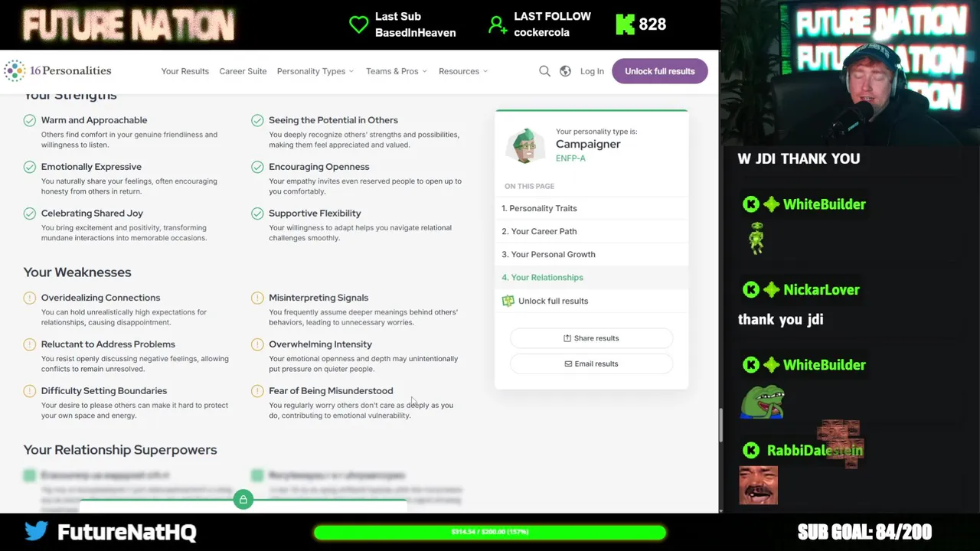The image size is (980, 551).
Task: Click the crying Pepe emote in chat
Action: pos(762,402)
